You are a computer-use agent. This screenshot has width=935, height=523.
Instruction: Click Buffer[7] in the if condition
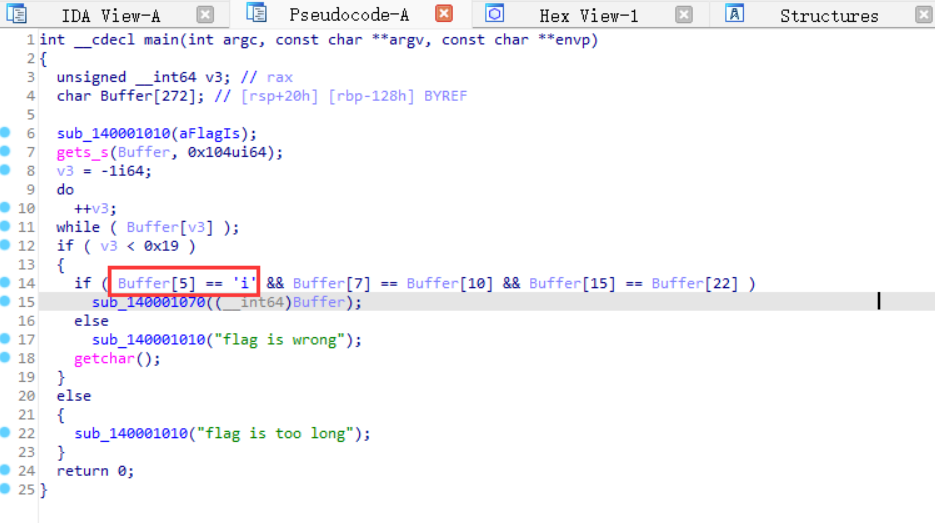pos(332,283)
